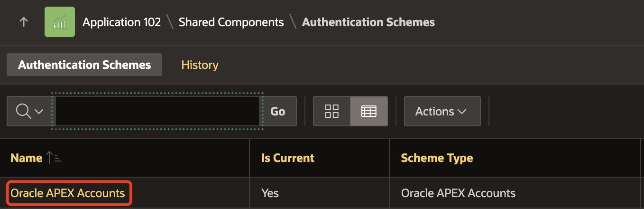
Task: Click the Scheme Type column header
Action: click(x=437, y=158)
